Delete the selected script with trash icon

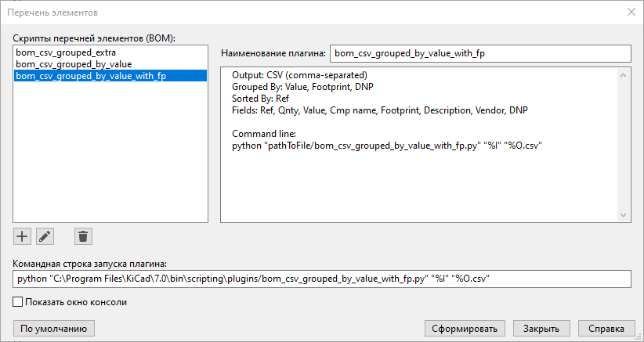84,236
